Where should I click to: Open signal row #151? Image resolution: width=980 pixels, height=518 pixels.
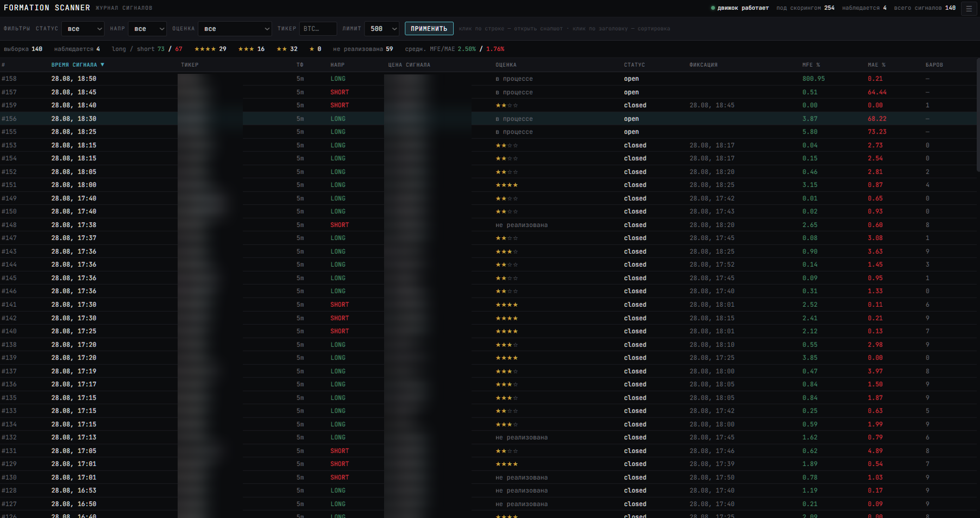(x=489, y=185)
